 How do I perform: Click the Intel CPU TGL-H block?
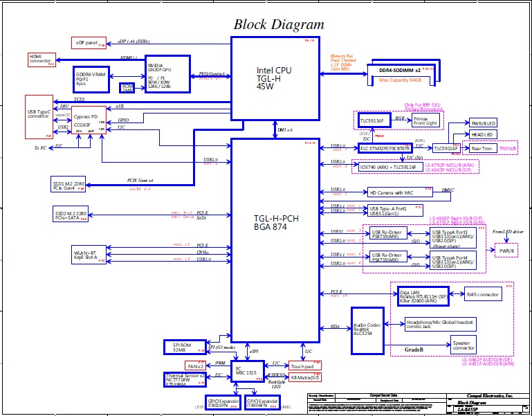point(273,76)
